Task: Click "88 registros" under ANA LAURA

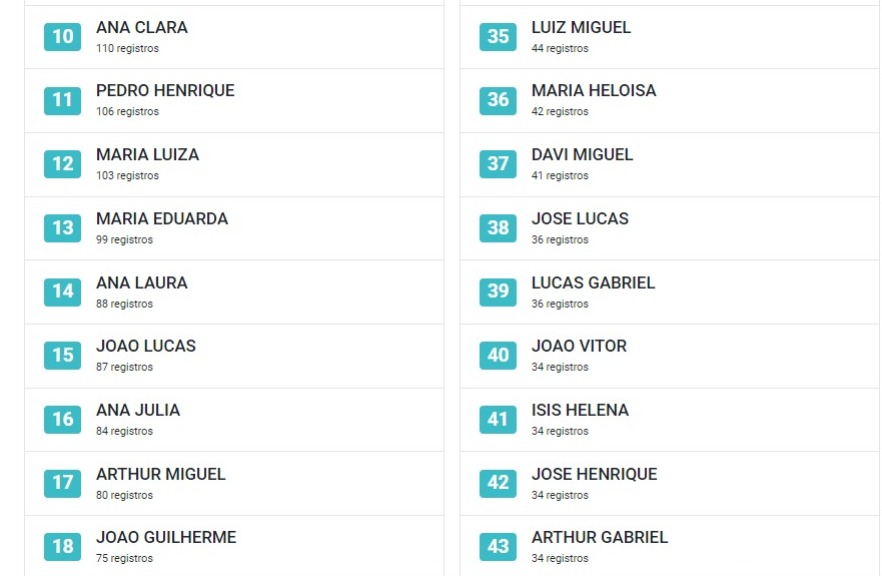Action: click(125, 304)
